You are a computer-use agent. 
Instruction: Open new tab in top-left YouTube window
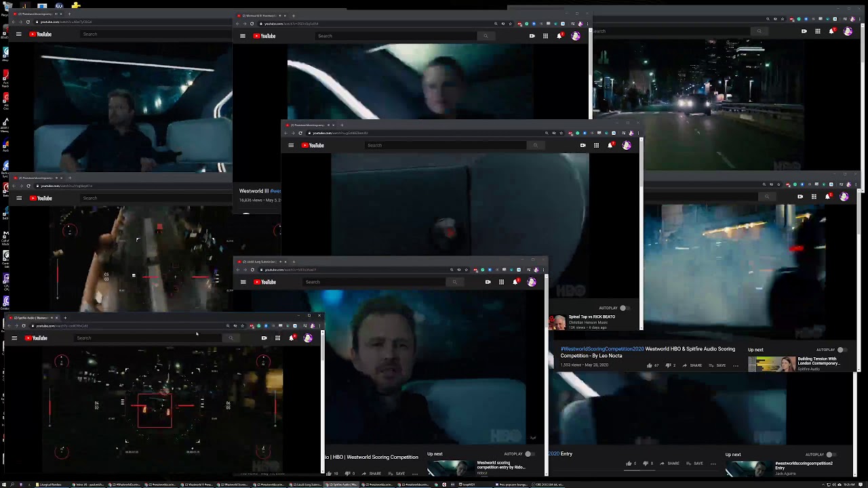point(71,14)
